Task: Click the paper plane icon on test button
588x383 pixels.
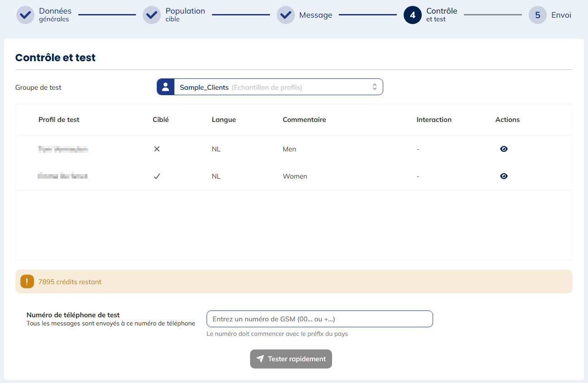Action: pyautogui.click(x=260, y=359)
